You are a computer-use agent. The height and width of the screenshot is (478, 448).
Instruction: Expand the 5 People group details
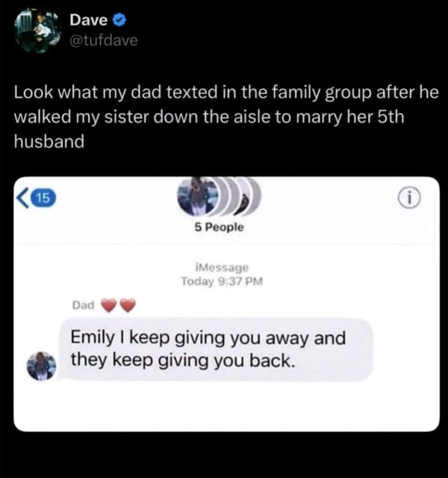(219, 227)
